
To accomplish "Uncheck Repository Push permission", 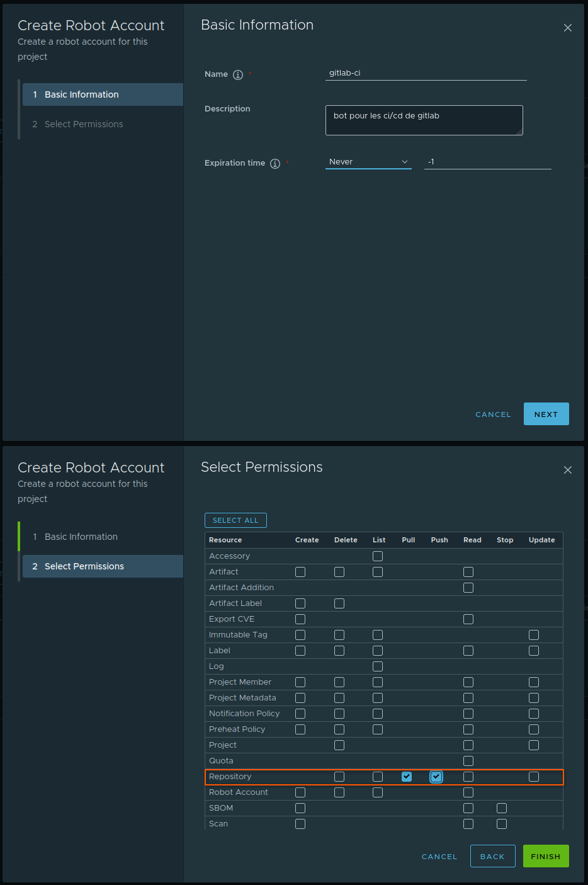I will point(436,777).
